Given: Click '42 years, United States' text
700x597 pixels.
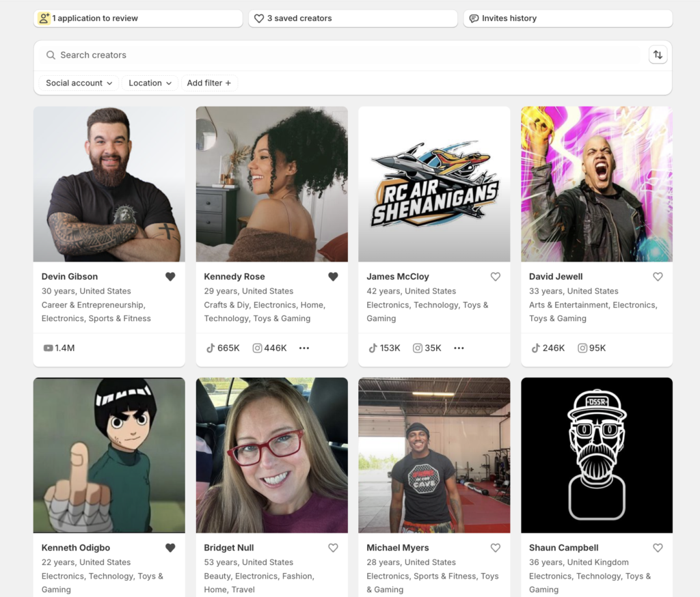Looking at the screenshot, I should pyautogui.click(x=411, y=291).
